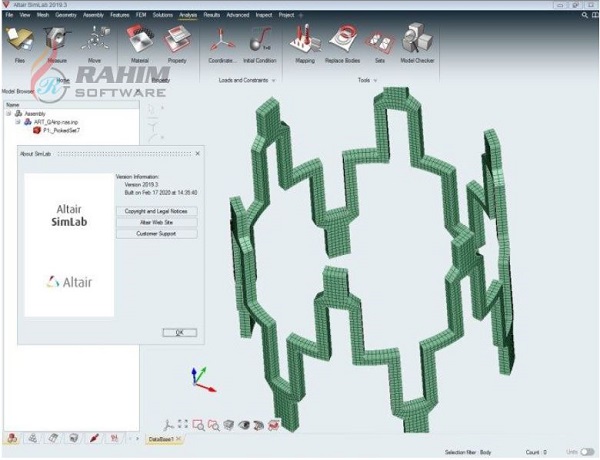Open the Files tool in the ribbon
This screenshot has width=600, height=460.
(x=20, y=44)
